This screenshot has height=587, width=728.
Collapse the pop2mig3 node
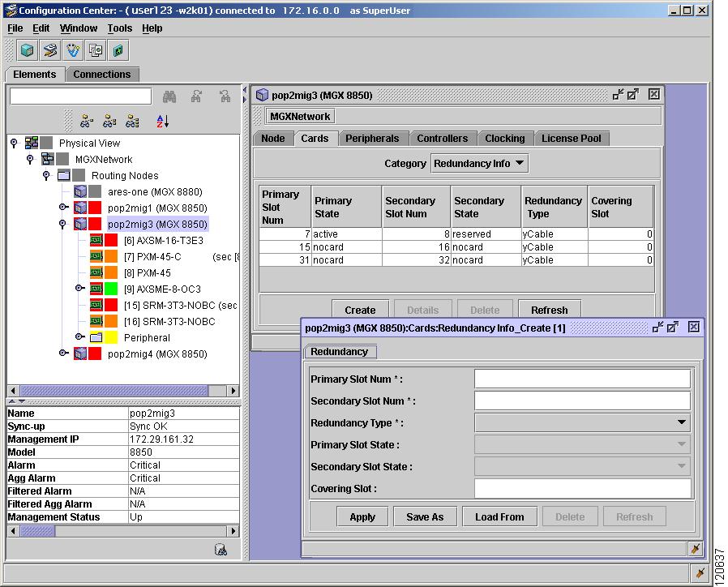tap(62, 225)
